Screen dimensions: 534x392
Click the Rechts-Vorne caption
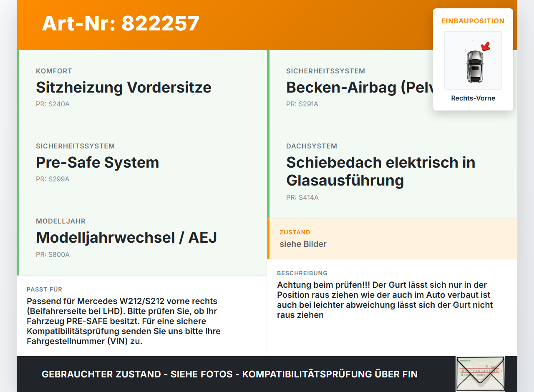point(473,98)
